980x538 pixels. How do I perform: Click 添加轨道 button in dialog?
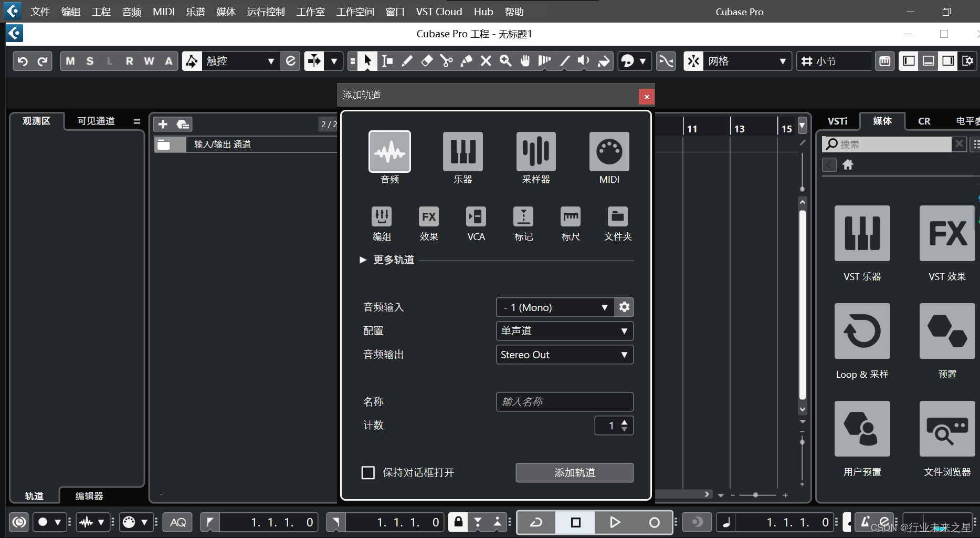pyautogui.click(x=575, y=472)
